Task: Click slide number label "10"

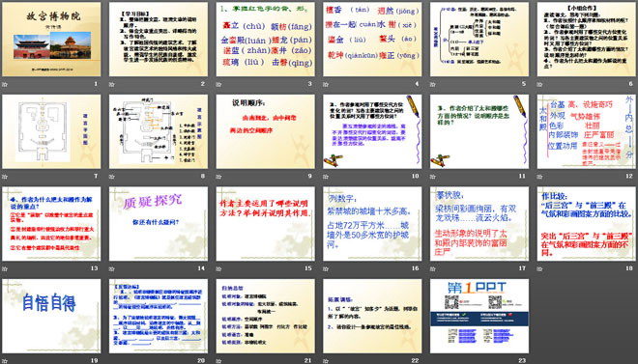Action: 415,177
